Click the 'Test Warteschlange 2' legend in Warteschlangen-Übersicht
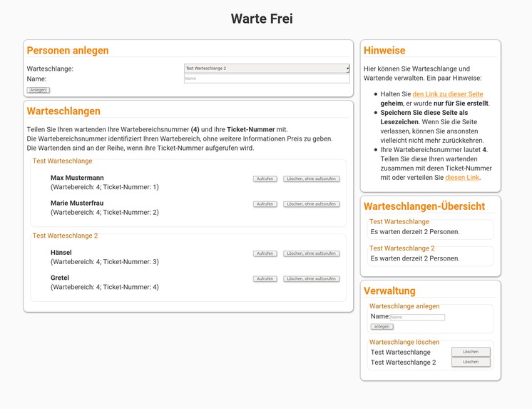 (401, 248)
